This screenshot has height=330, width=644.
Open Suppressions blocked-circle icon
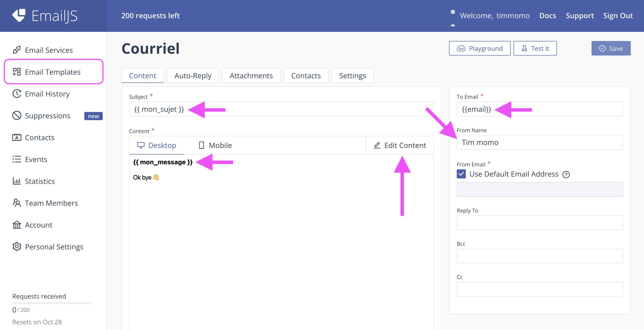click(x=17, y=116)
